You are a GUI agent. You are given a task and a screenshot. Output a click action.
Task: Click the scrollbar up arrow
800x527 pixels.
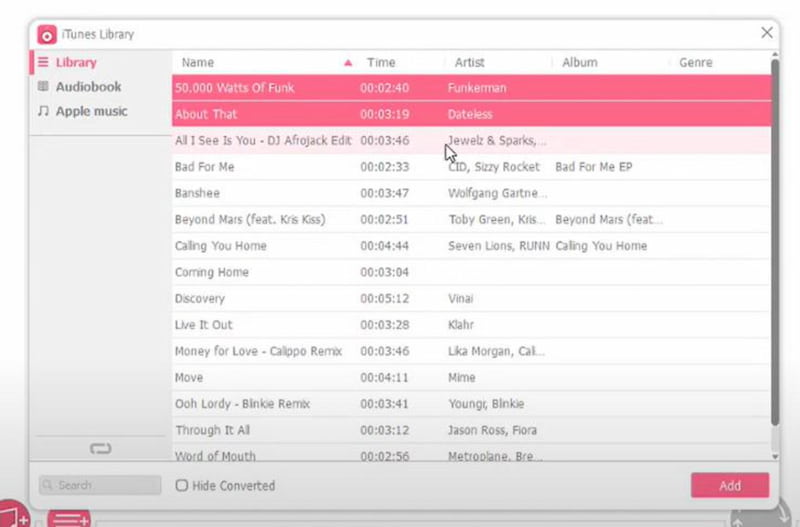click(775, 54)
